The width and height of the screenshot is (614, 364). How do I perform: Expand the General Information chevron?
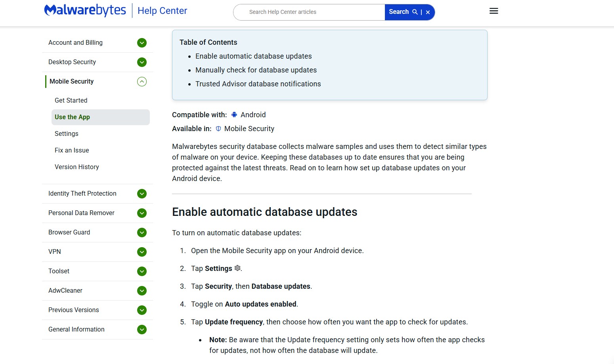(142, 330)
